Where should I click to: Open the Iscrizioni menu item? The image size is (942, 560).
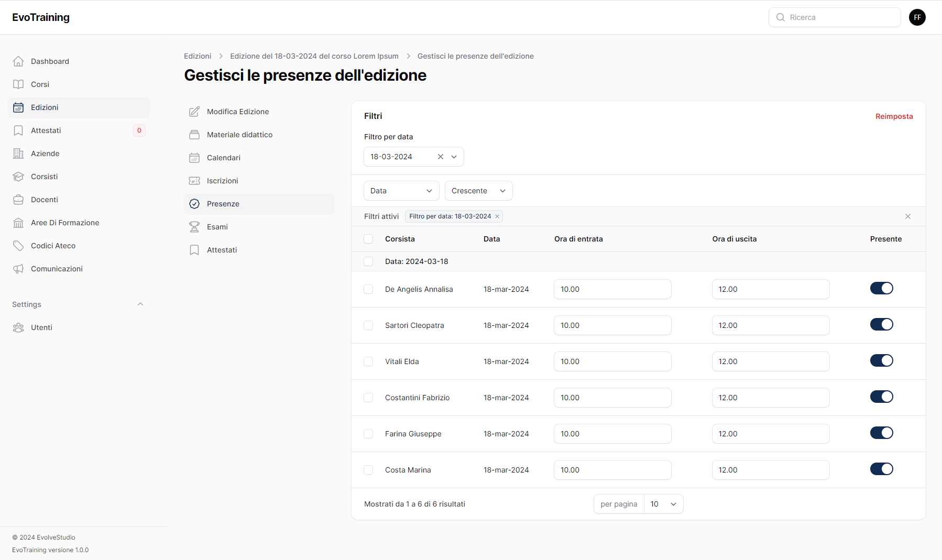coord(222,180)
